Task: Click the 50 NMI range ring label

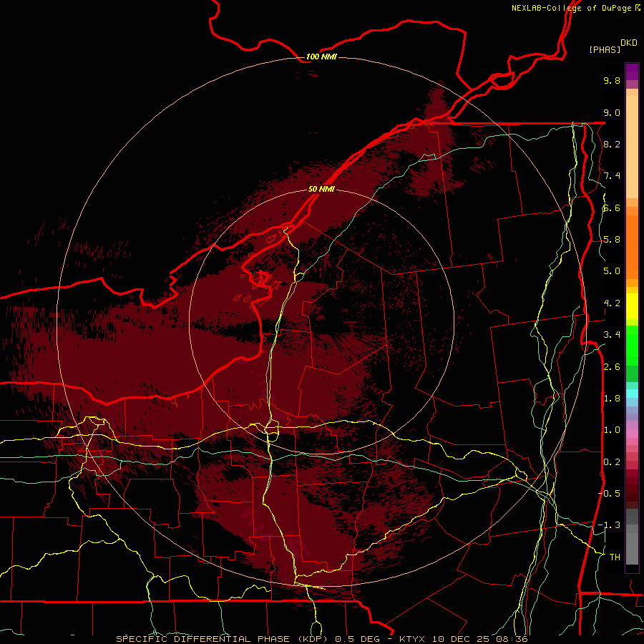Action: [321, 189]
